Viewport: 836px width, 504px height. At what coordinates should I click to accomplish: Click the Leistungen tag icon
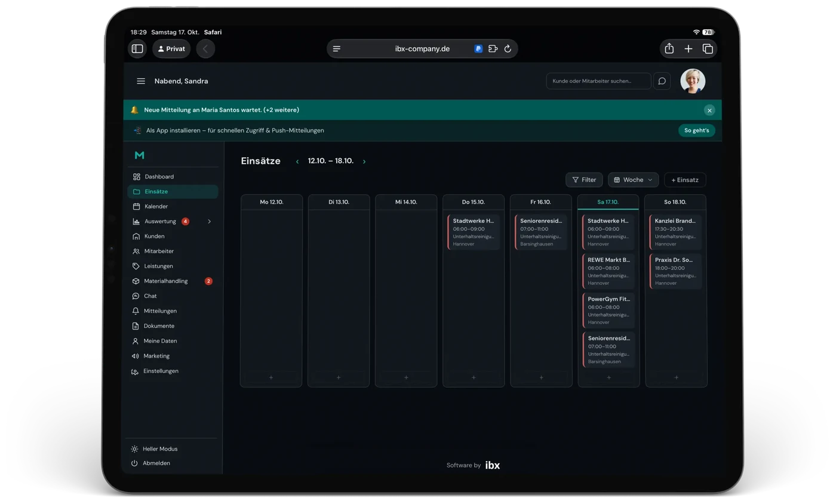pos(136,266)
